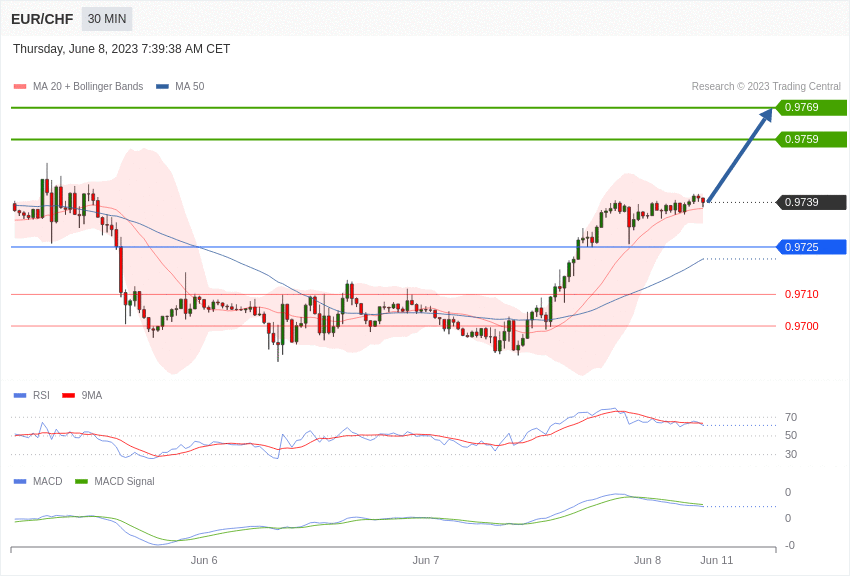
Task: Click the 0.9710 red support label
Action: pyautogui.click(x=802, y=294)
